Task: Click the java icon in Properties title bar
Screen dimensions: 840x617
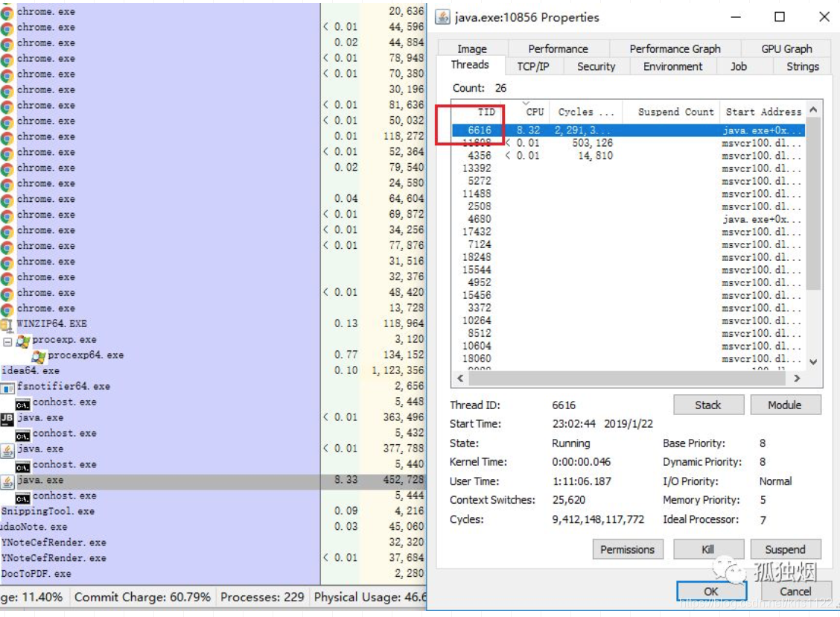Action: [442, 17]
